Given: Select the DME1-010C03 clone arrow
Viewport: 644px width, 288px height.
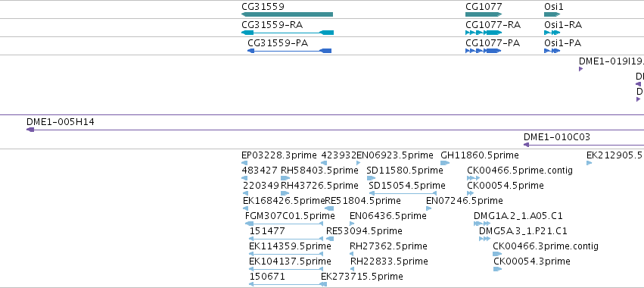Looking at the screenshot, I should (x=583, y=145).
